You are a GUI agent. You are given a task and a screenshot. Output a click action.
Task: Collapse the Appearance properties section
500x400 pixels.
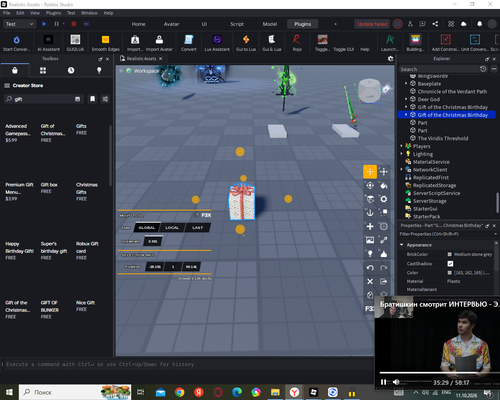(402, 245)
